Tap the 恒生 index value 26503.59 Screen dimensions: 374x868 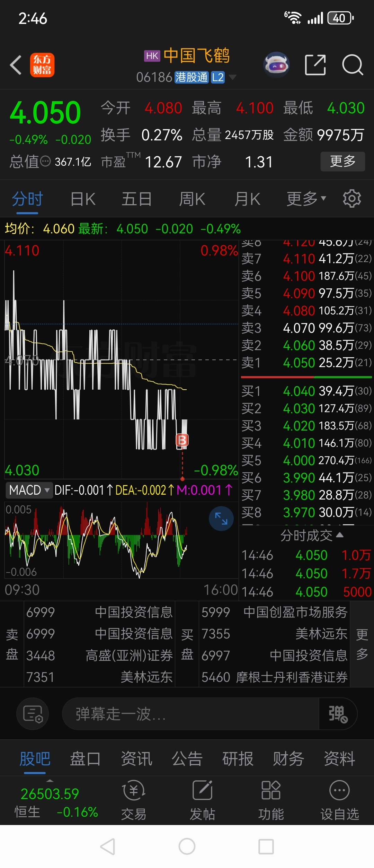[50, 794]
